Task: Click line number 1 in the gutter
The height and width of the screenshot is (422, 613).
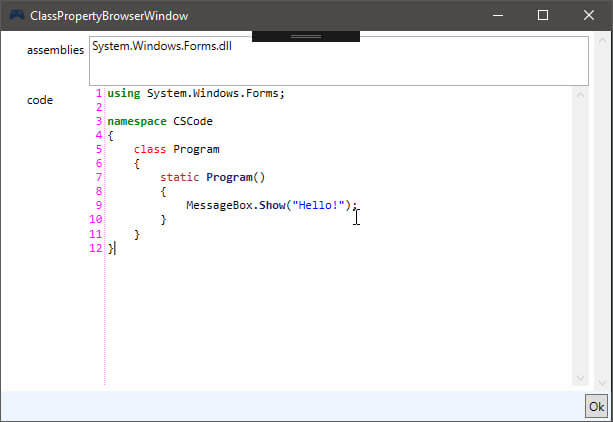Action: pyautogui.click(x=98, y=94)
